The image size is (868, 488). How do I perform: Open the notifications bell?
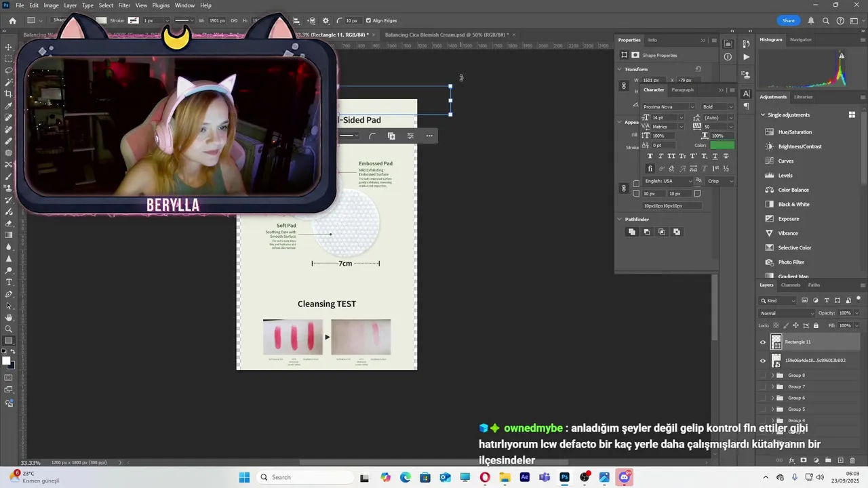811,20
